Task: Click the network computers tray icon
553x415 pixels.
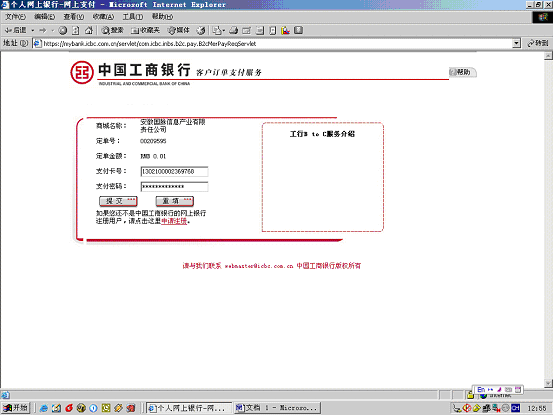Action: point(496,408)
